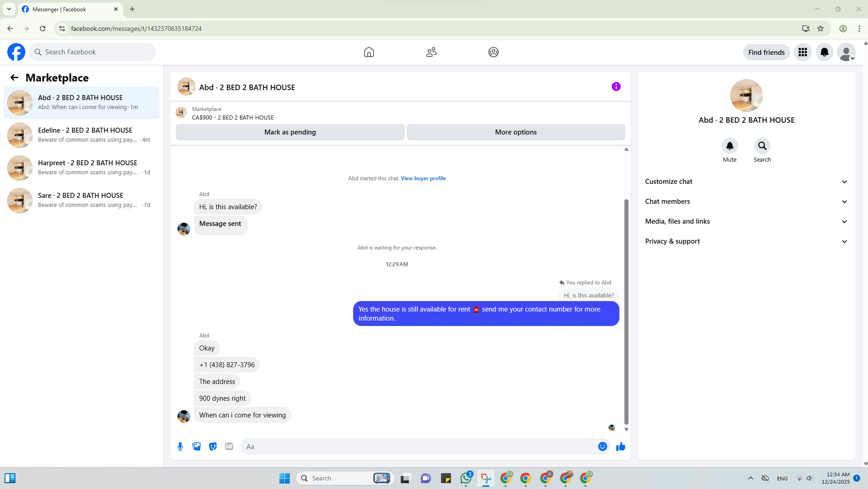
Task: Click the browser address bar URL
Action: coord(136,29)
